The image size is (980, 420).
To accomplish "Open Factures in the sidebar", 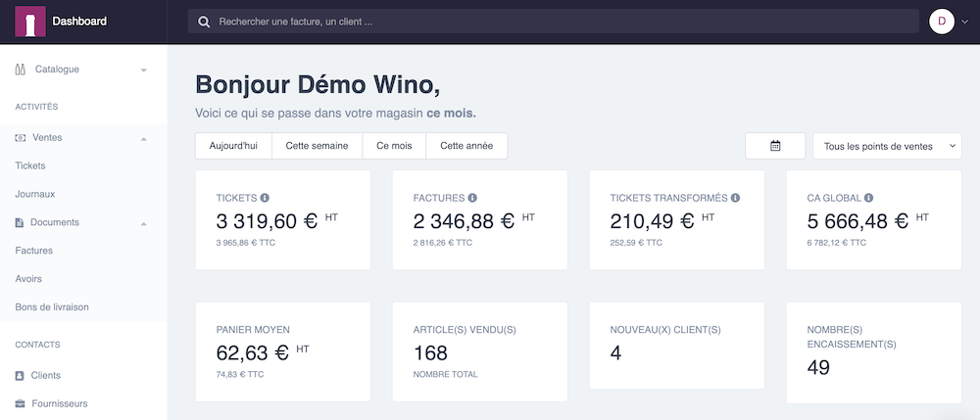I will point(33,251).
